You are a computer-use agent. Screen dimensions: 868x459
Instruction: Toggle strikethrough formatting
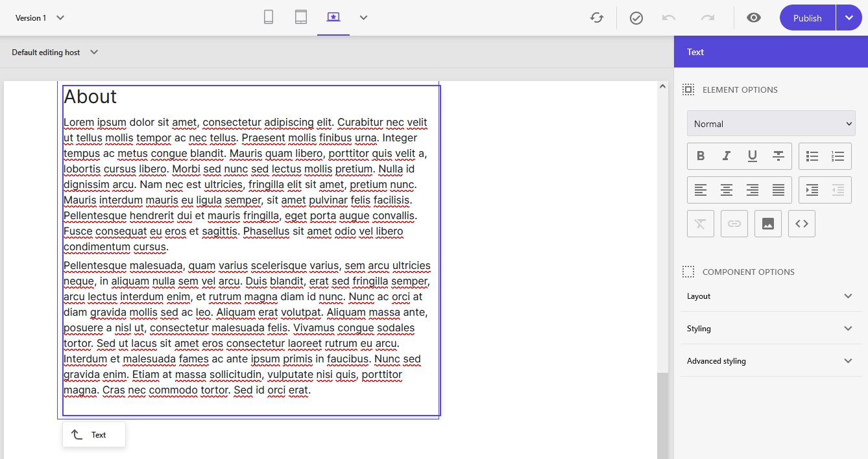point(778,156)
